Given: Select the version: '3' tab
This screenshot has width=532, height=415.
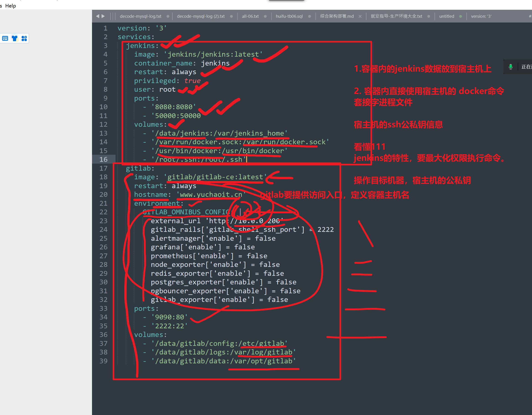Looking at the screenshot, I should coord(481,16).
